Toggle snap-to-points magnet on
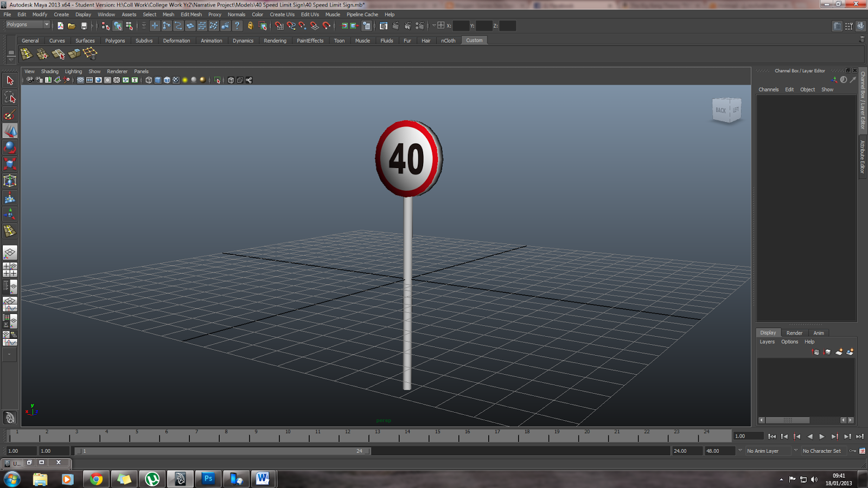 point(302,25)
